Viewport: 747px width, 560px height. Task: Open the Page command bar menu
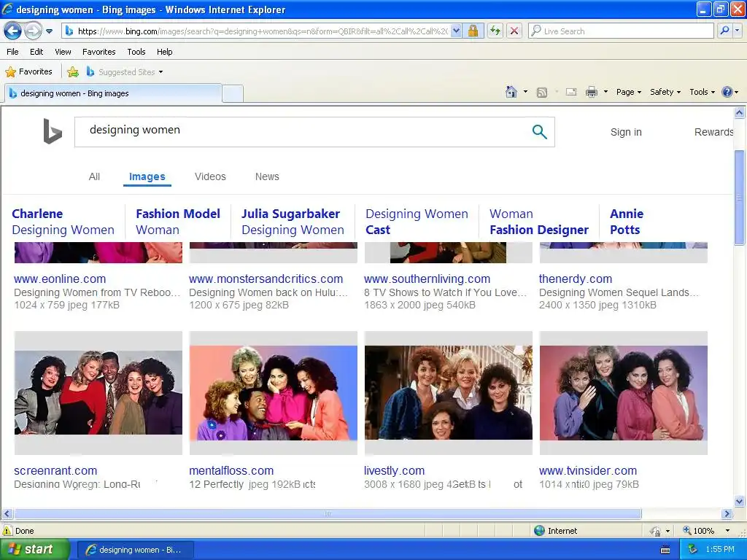tap(628, 92)
